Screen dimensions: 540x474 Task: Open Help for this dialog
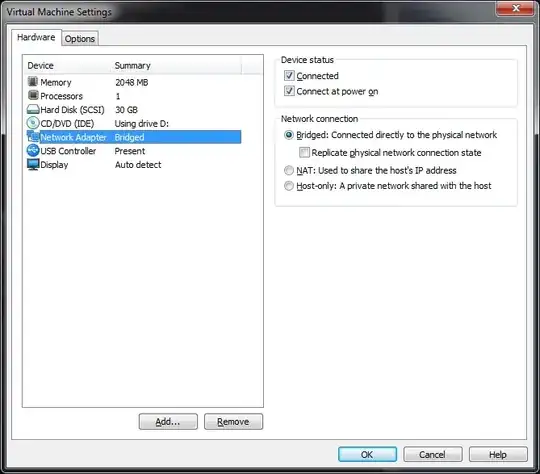pos(498,454)
